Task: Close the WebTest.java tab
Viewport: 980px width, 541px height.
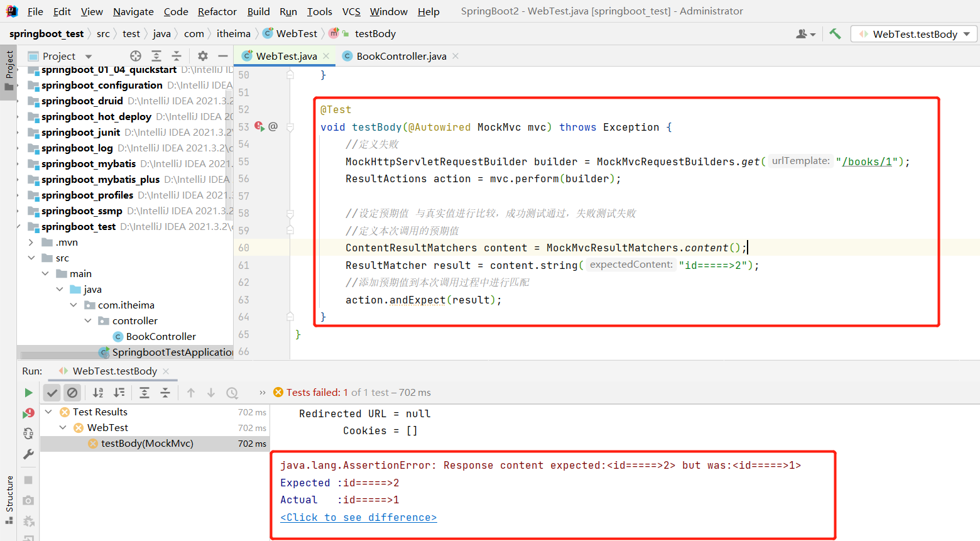Action: pos(326,56)
